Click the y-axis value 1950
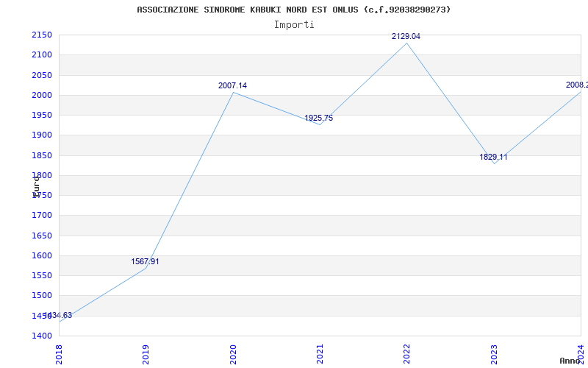This screenshot has width=588, height=368. coord(42,115)
